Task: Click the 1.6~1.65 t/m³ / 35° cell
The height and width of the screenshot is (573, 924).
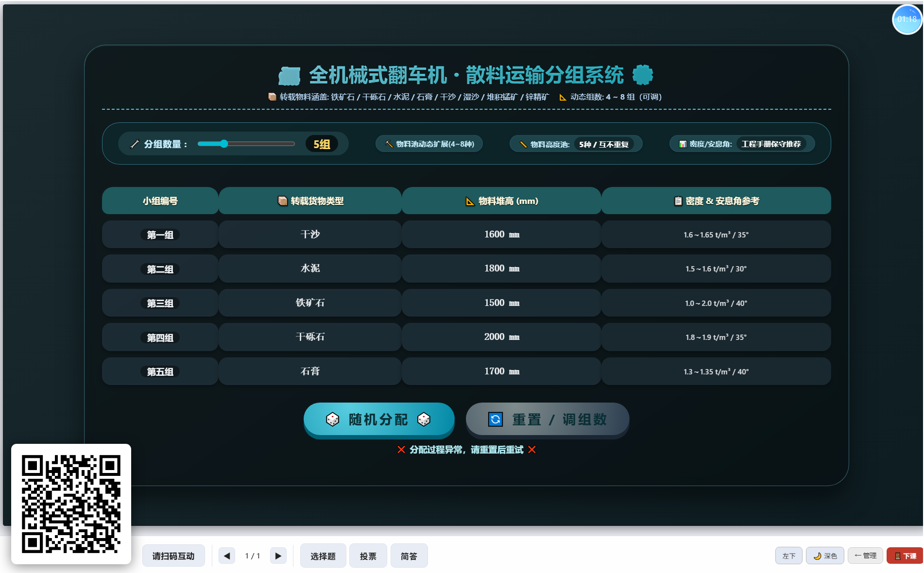Action: pyautogui.click(x=716, y=235)
